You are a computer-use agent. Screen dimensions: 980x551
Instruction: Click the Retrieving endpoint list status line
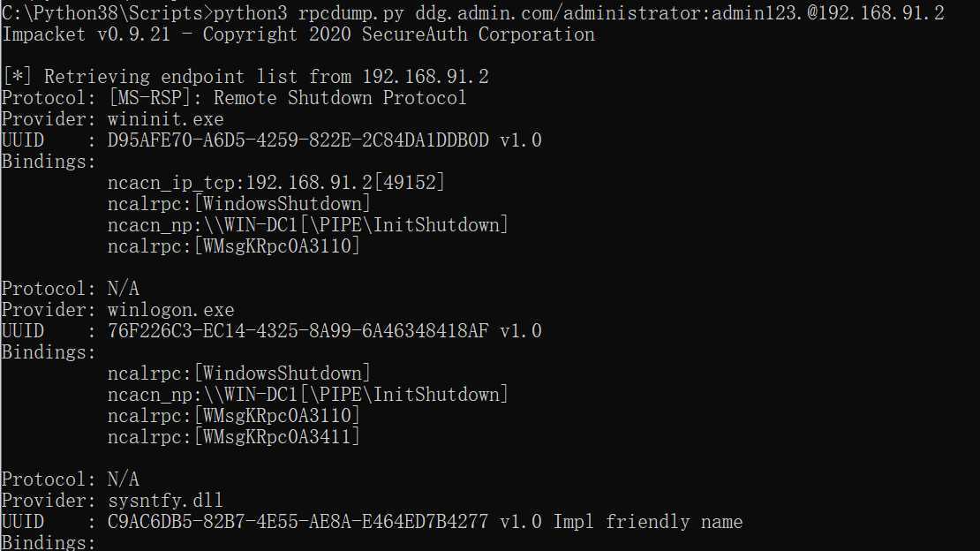tap(245, 77)
